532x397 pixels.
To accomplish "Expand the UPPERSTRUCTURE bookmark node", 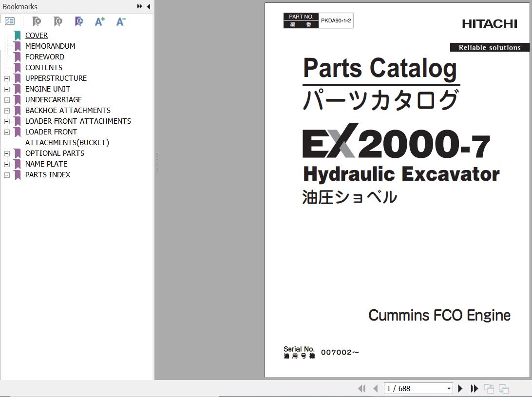I will pos(7,78).
